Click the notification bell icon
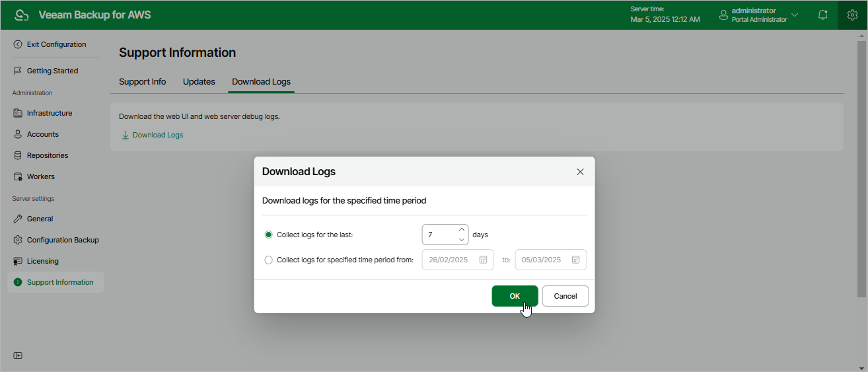The width and height of the screenshot is (868, 372). [822, 15]
